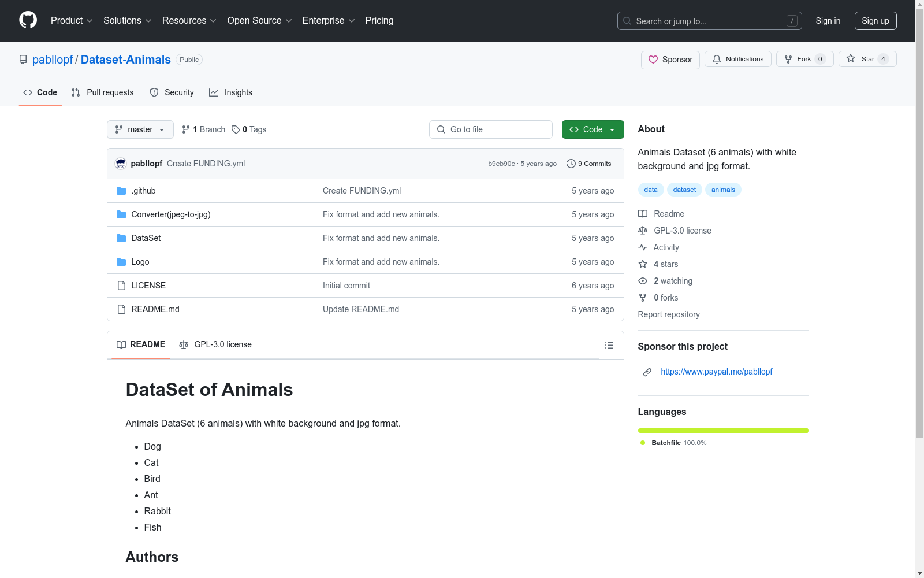Select the README tab
The image size is (924, 578).
point(141,344)
